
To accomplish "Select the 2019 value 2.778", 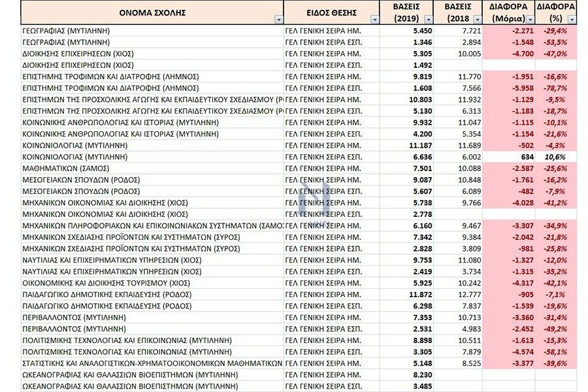I will click(x=407, y=214).
